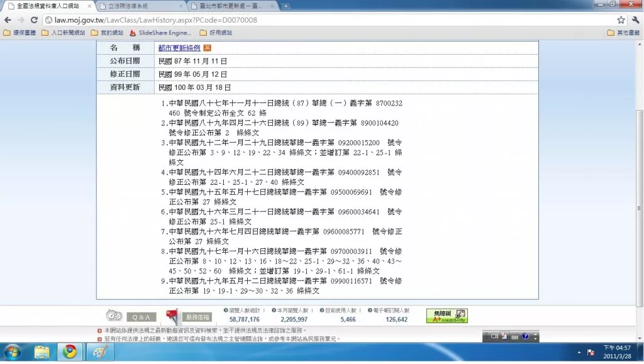Click history entry 9 mentioning 09900116571
Viewport: 644px width, 364px height.
[282, 285]
